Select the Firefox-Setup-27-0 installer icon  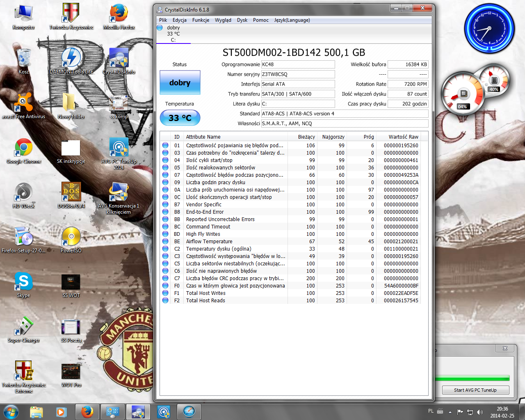point(24,240)
